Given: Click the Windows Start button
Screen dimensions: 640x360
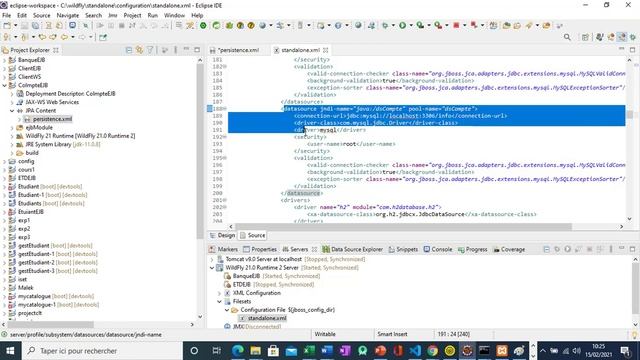Looking at the screenshot, I should tap(10, 351).
